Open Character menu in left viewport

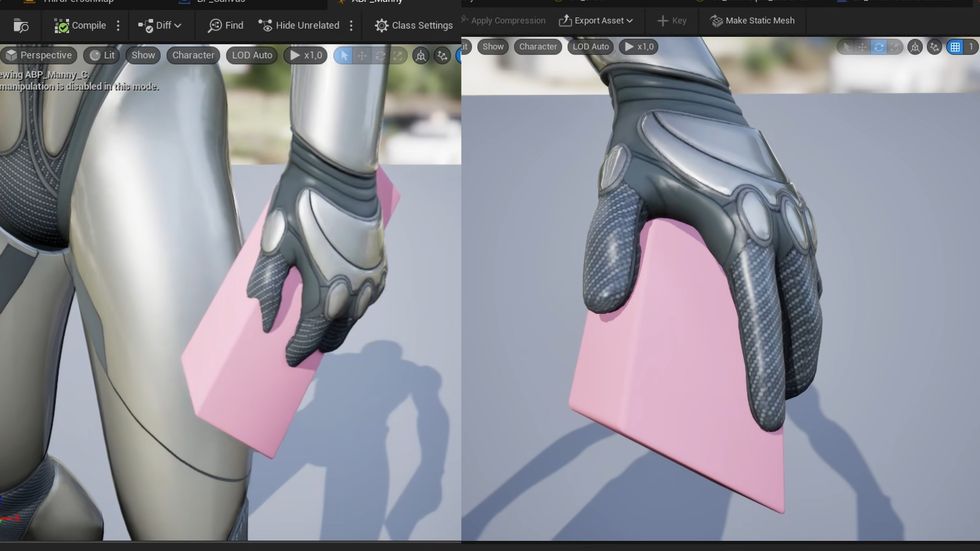193,55
